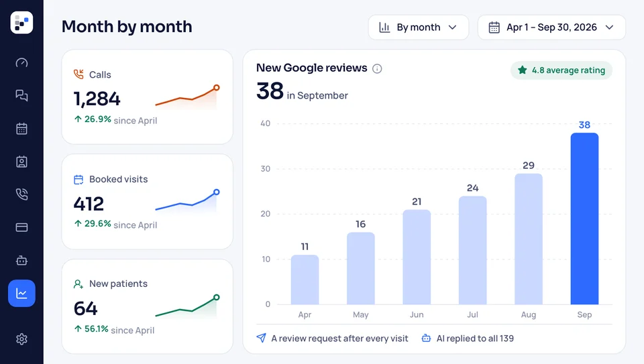Select the highlighted Sep bar showing 38
The width and height of the screenshot is (644, 364).
584,219
